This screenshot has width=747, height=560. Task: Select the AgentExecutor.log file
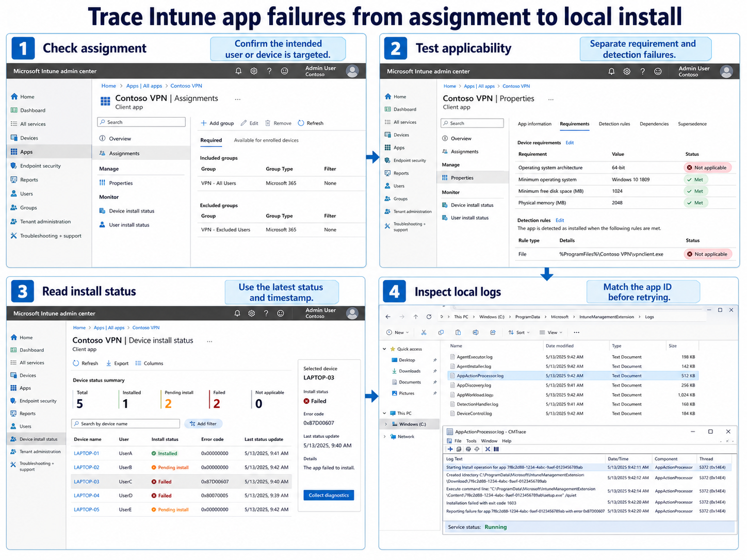pos(573,357)
